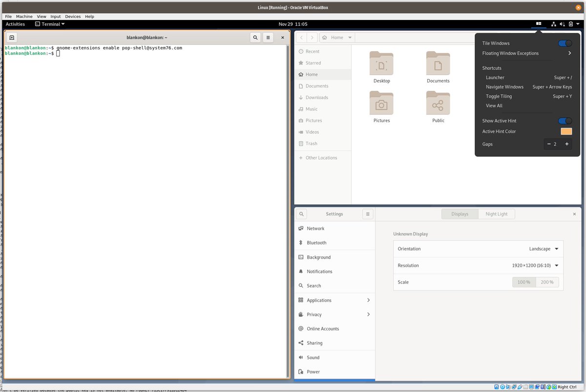Open the Terminal search icon
Screen dimensions: 586x392
(255, 38)
